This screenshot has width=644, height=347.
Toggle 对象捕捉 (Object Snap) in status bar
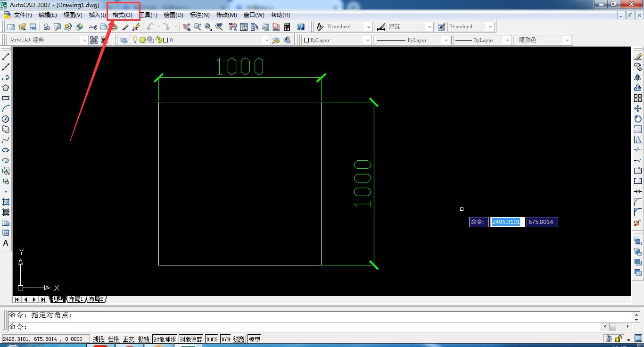(x=165, y=339)
